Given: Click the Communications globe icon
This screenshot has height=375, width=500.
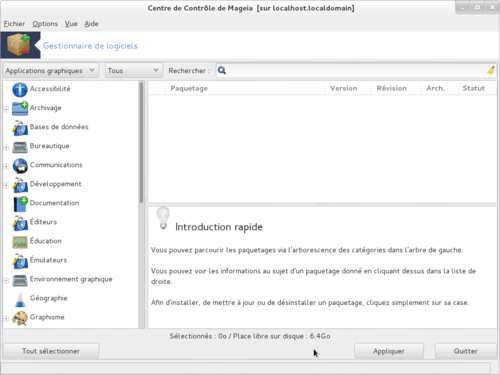Looking at the screenshot, I should pyautogui.click(x=20, y=166).
